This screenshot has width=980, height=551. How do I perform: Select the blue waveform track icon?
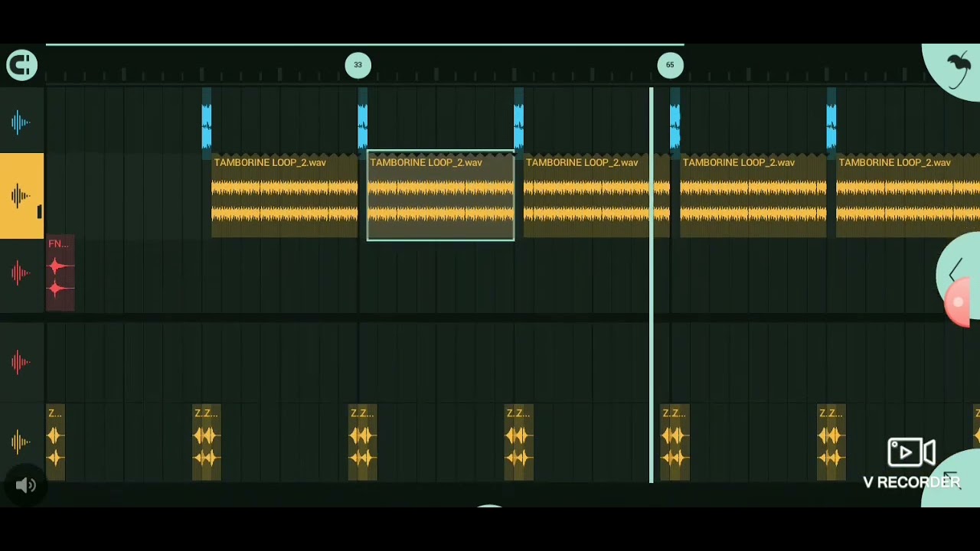coord(21,122)
